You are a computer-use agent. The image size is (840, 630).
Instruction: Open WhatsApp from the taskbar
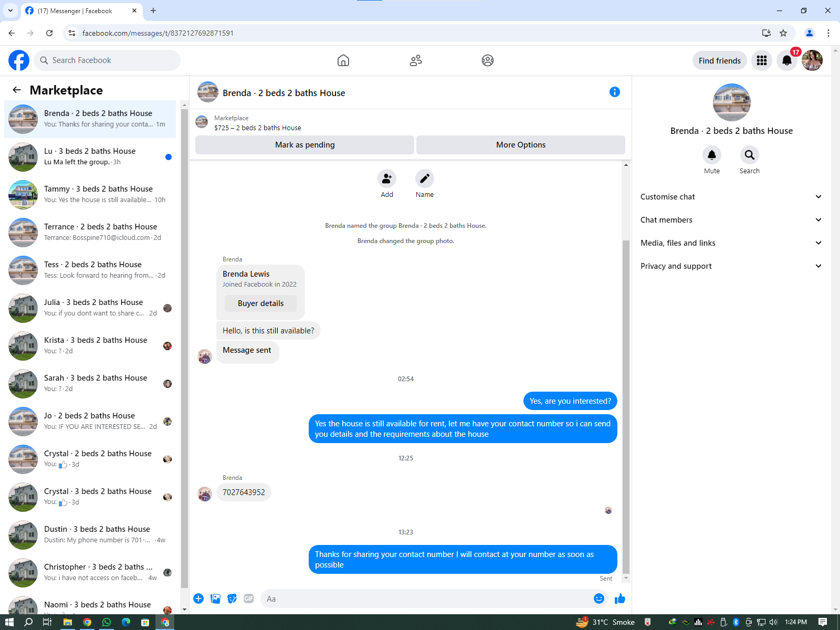click(x=107, y=622)
